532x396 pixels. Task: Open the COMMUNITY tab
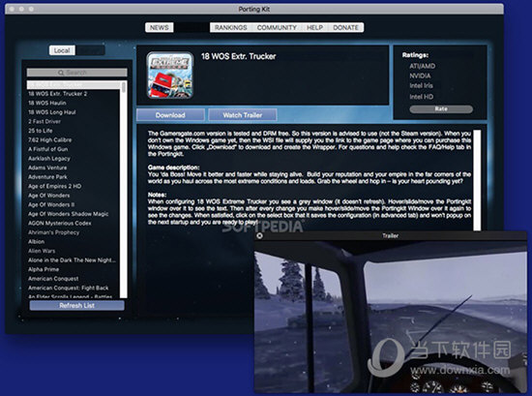coord(277,27)
